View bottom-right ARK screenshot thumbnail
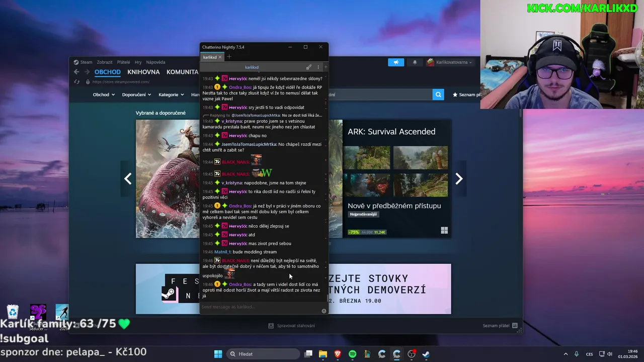644x362 pixels. coord(421,185)
